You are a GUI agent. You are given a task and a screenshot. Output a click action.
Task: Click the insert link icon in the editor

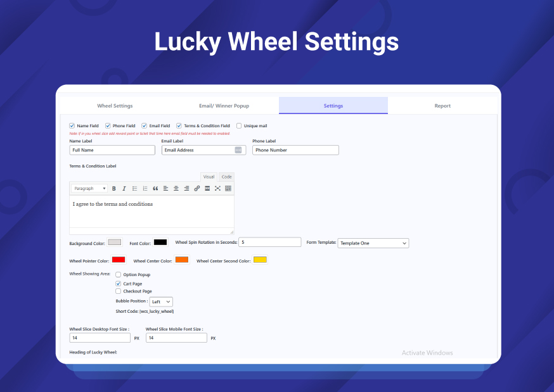tap(196, 189)
